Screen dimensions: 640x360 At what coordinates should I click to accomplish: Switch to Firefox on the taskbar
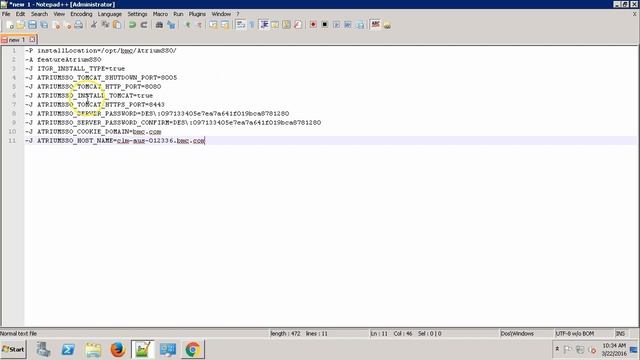click(118, 350)
